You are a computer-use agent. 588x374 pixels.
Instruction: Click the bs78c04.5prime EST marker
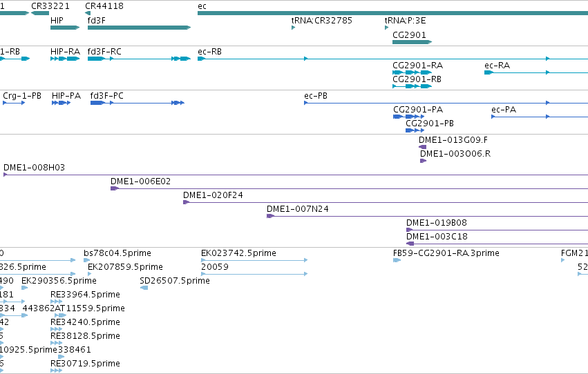pos(86,260)
